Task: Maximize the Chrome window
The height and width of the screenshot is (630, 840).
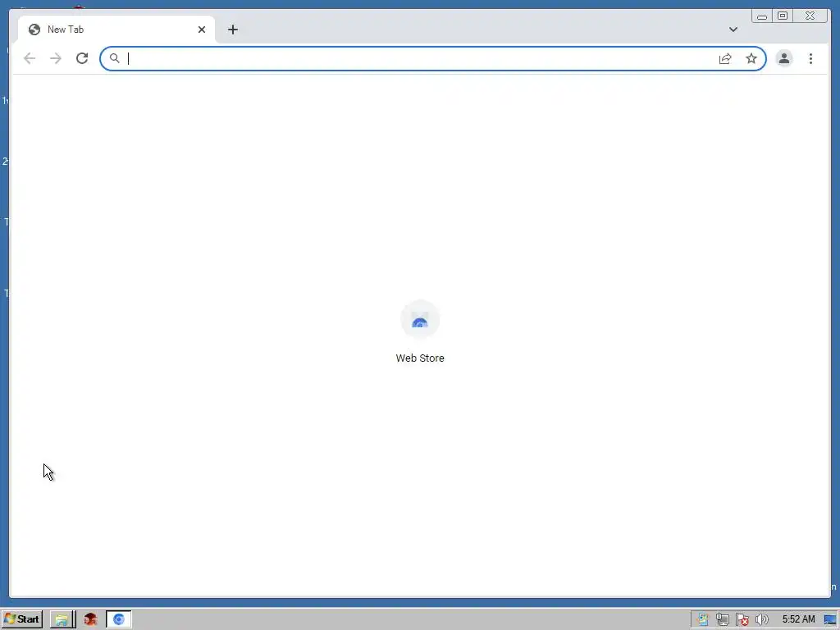Action: point(782,16)
